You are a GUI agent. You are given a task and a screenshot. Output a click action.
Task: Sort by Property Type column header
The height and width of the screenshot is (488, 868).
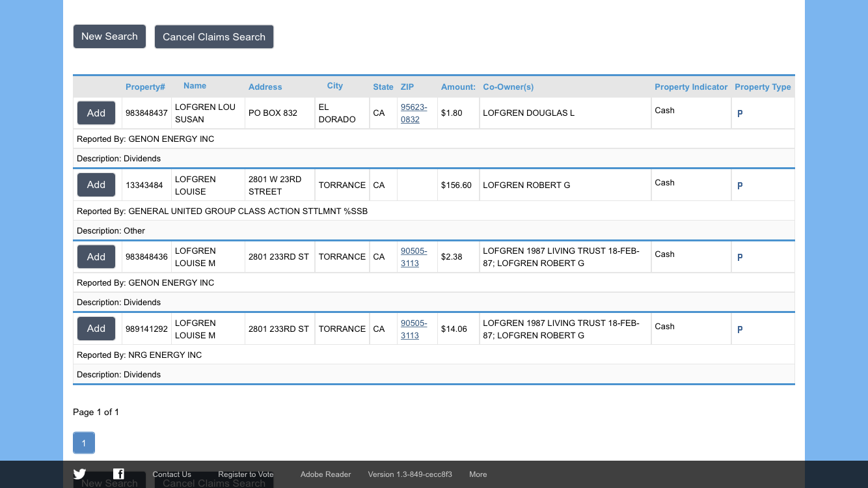[x=763, y=87]
